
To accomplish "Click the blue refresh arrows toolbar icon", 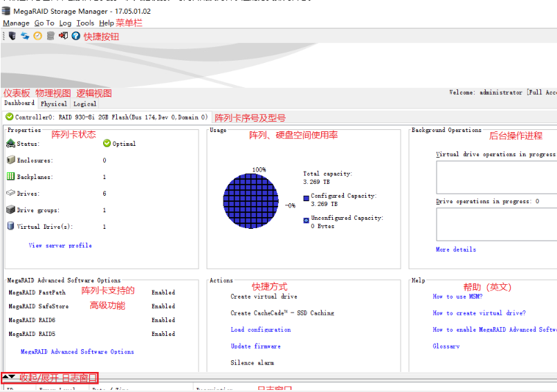I will tap(25, 36).
